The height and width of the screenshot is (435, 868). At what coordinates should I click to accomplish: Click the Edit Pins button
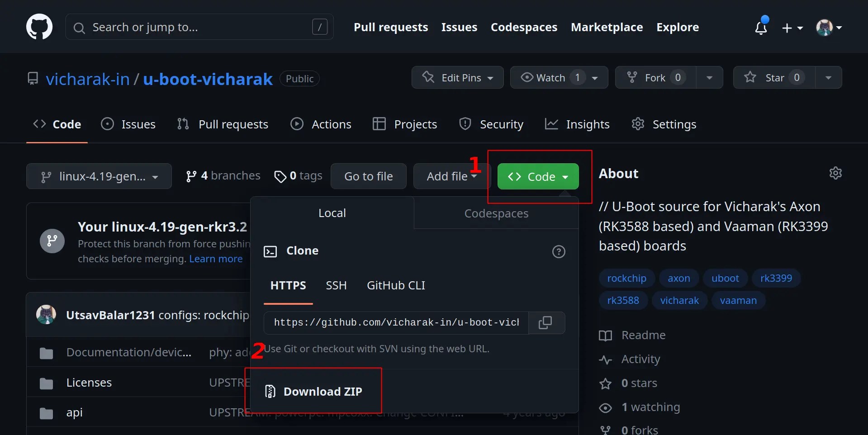[x=457, y=77]
